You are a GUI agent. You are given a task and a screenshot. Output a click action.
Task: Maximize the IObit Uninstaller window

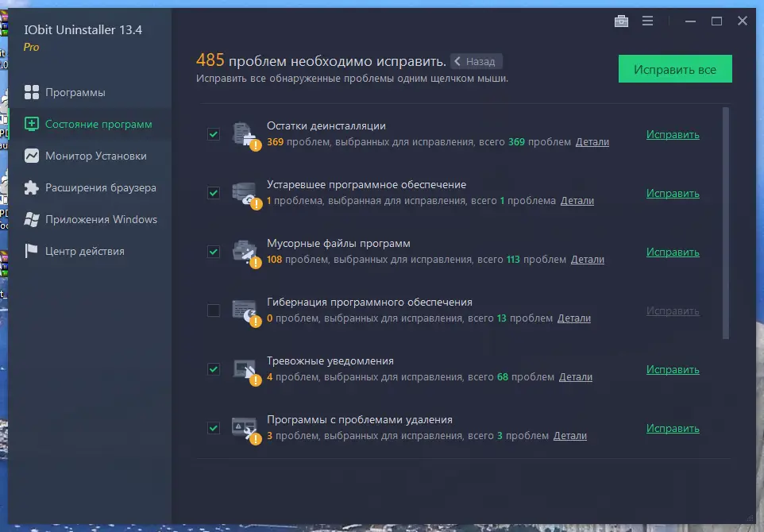pyautogui.click(x=716, y=21)
